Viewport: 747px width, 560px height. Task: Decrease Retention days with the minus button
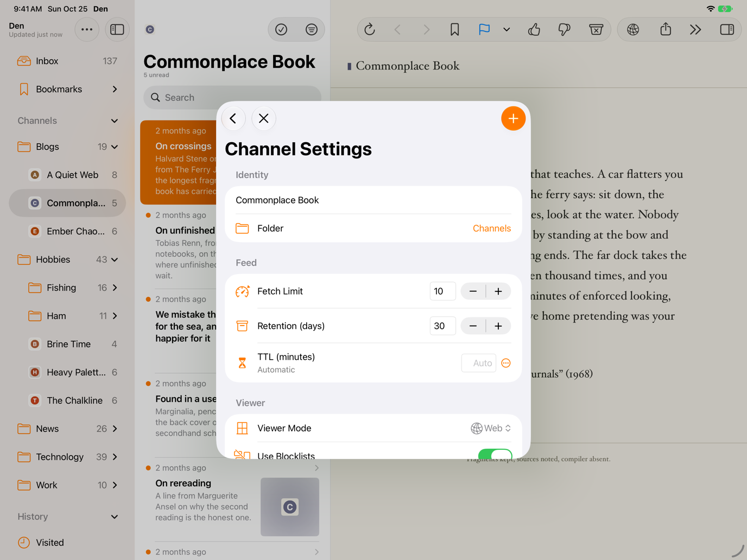473,326
